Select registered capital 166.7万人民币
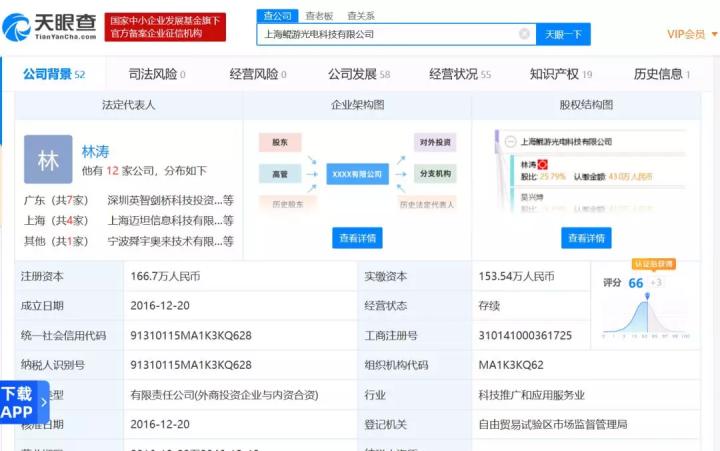This screenshot has width=720, height=451. [x=165, y=276]
